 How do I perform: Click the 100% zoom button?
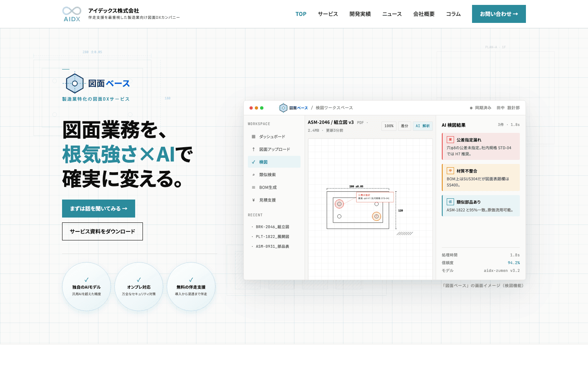coord(389,126)
